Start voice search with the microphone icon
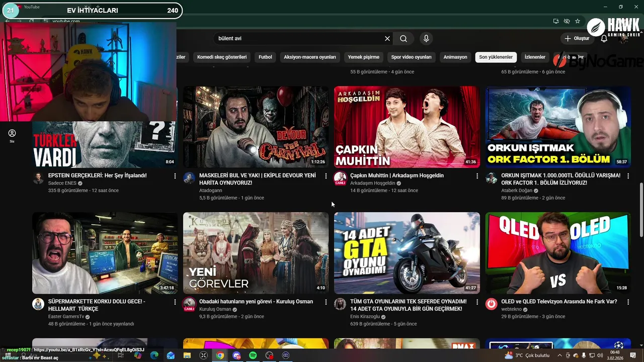 click(x=426, y=38)
